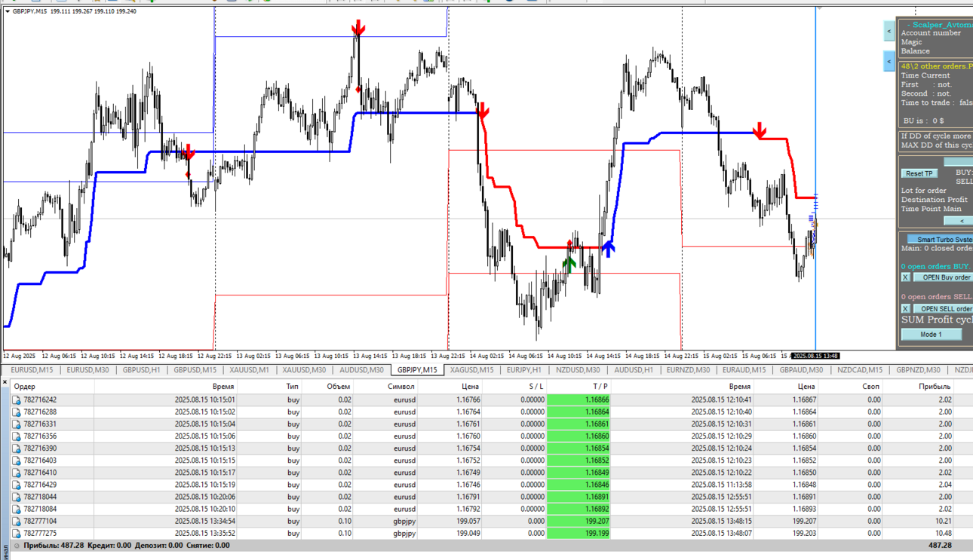Click the icon of order 782718044
The width and height of the screenshot is (973, 560).
point(17,497)
